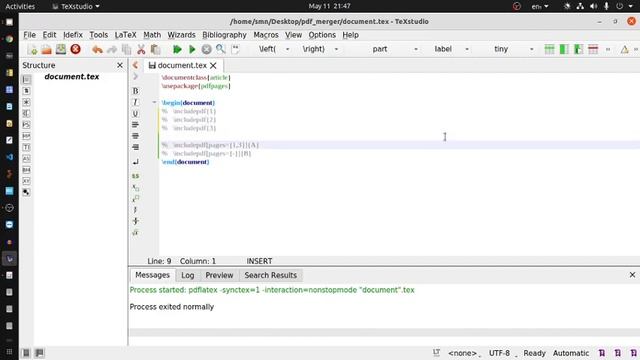Paste from clipboard toolbar icon
The width and height of the screenshot is (640, 360).
point(156,49)
